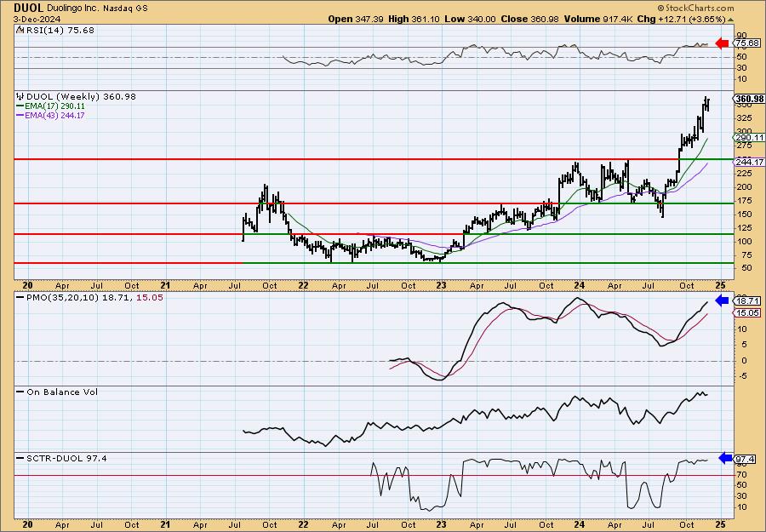Screen dimensions: 766x532
Task: Click the 325 price axis label
Action: 744,117
